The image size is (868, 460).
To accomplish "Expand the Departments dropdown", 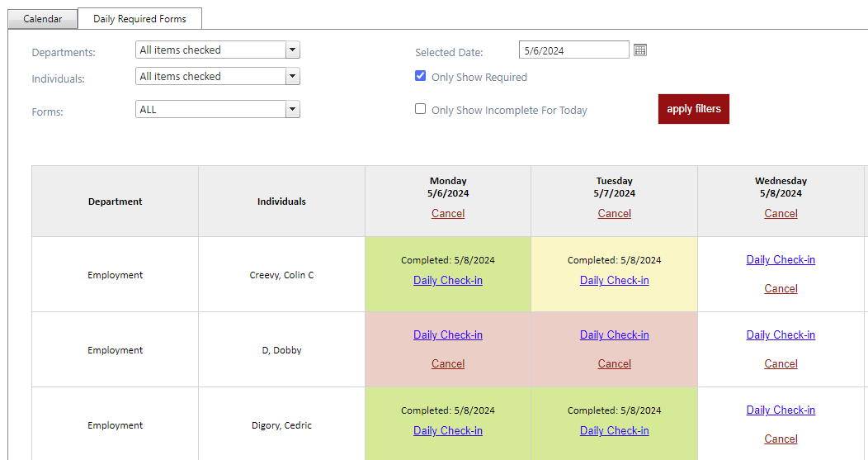I will 292,50.
